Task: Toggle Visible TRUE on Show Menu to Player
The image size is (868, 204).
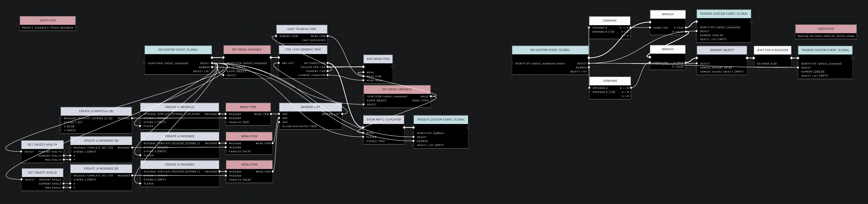Action: tap(381, 141)
